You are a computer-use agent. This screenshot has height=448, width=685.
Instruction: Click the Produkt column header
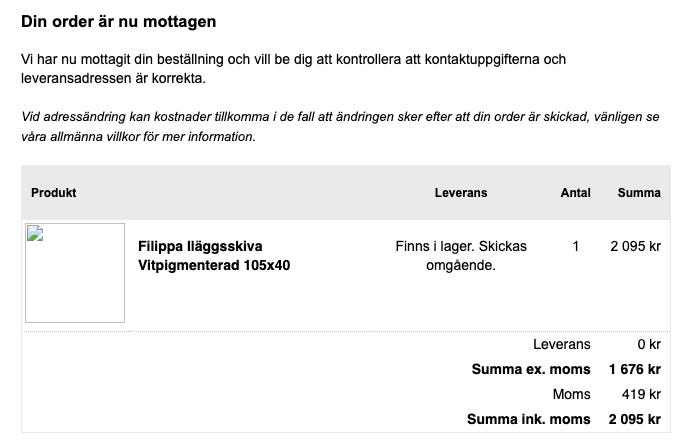click(54, 192)
